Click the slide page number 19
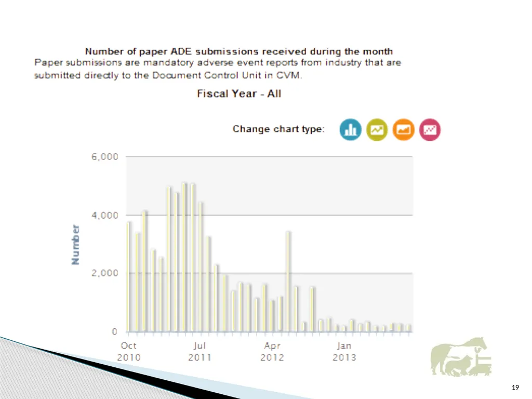 pos(515,387)
